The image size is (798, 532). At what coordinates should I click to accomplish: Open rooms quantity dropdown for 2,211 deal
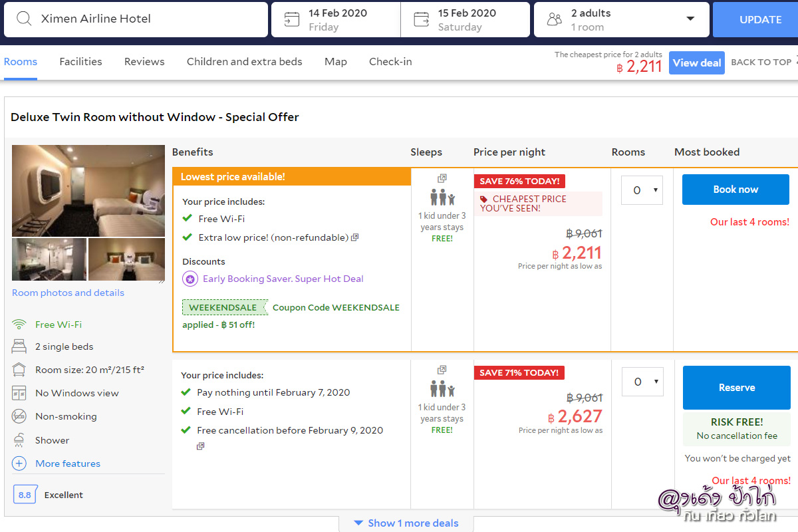coord(642,190)
